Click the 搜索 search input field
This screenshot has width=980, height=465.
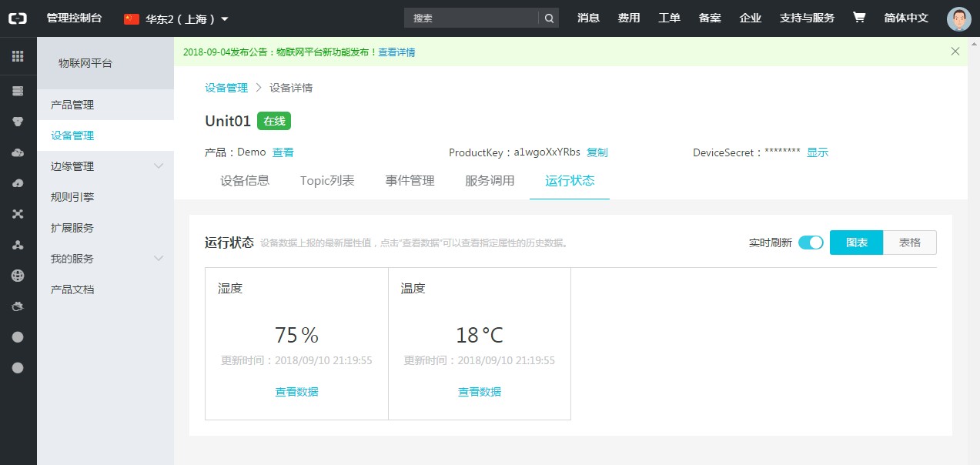coord(471,18)
